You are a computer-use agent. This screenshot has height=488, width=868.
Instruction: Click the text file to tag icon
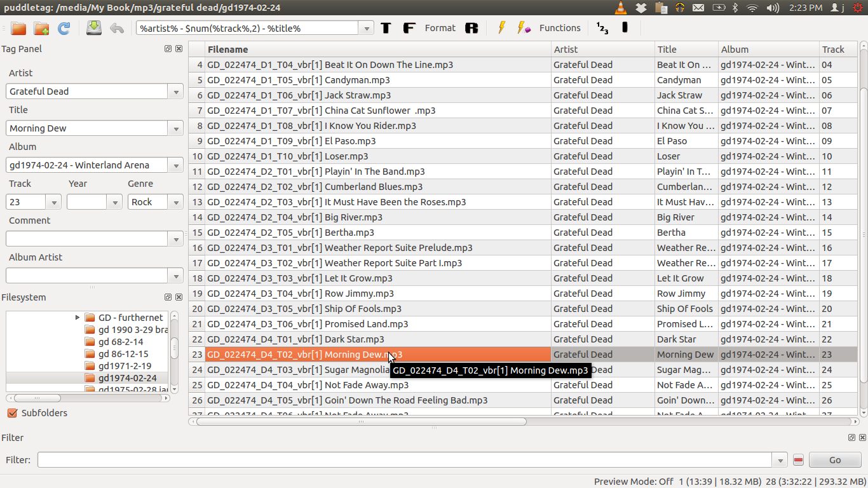[625, 27]
